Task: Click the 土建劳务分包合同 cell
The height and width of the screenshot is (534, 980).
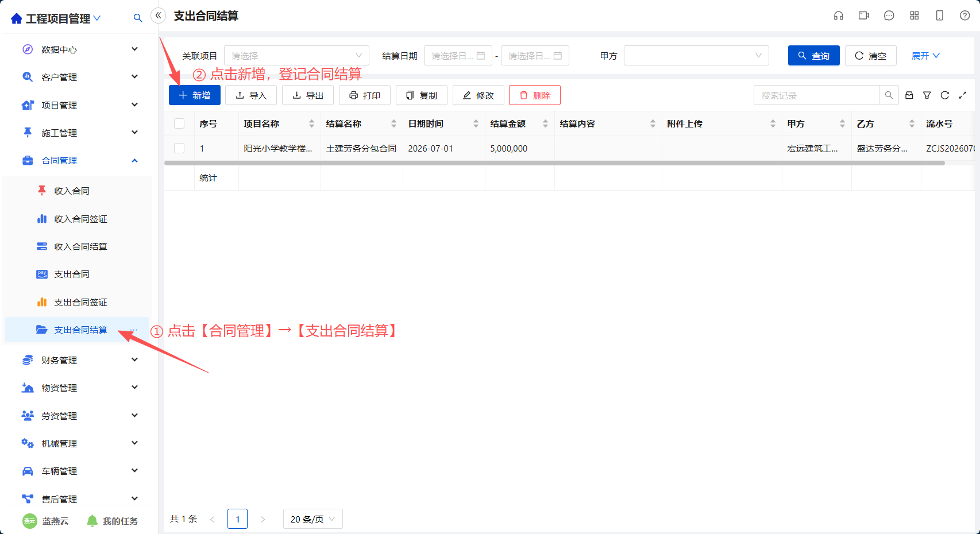Action: click(x=361, y=148)
